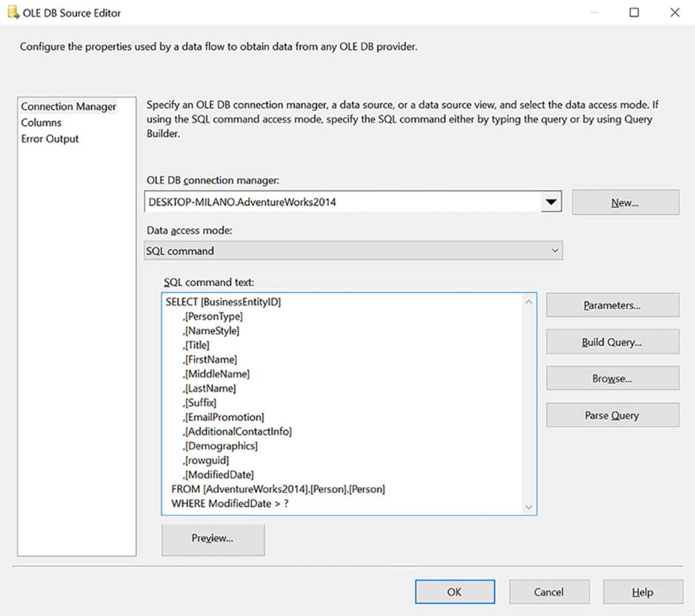
Task: Launch the Build Query tool
Action: [x=612, y=341]
